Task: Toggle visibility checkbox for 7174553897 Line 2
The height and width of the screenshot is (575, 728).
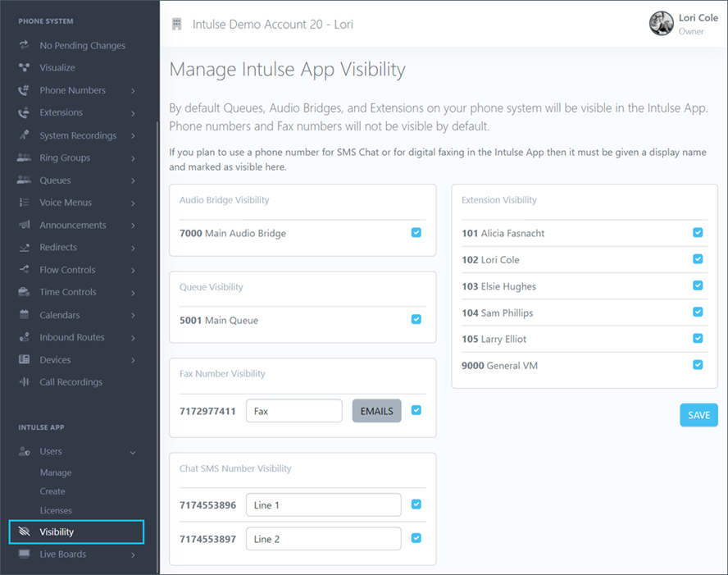Action: tap(416, 538)
